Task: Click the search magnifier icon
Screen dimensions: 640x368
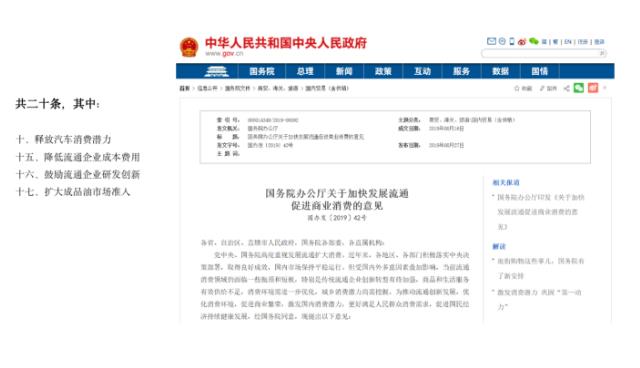Action: coord(602,53)
